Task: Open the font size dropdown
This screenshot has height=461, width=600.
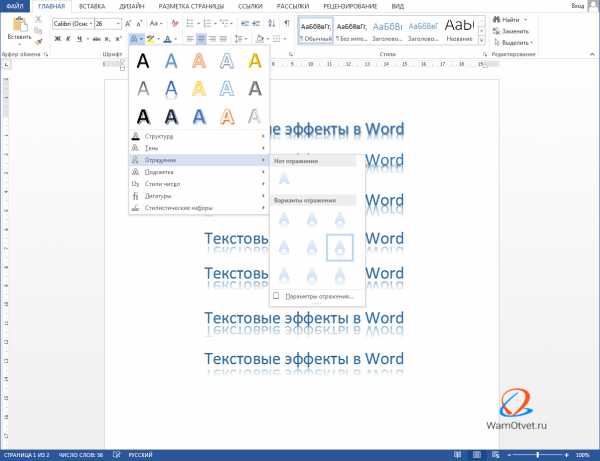Action: click(118, 24)
